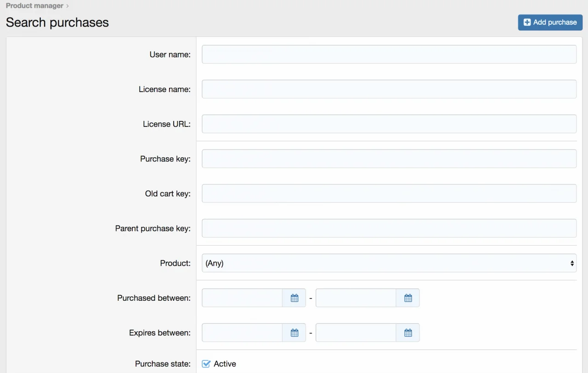Open calendar for Expires between start date
This screenshot has height=373, width=588.
294,333
